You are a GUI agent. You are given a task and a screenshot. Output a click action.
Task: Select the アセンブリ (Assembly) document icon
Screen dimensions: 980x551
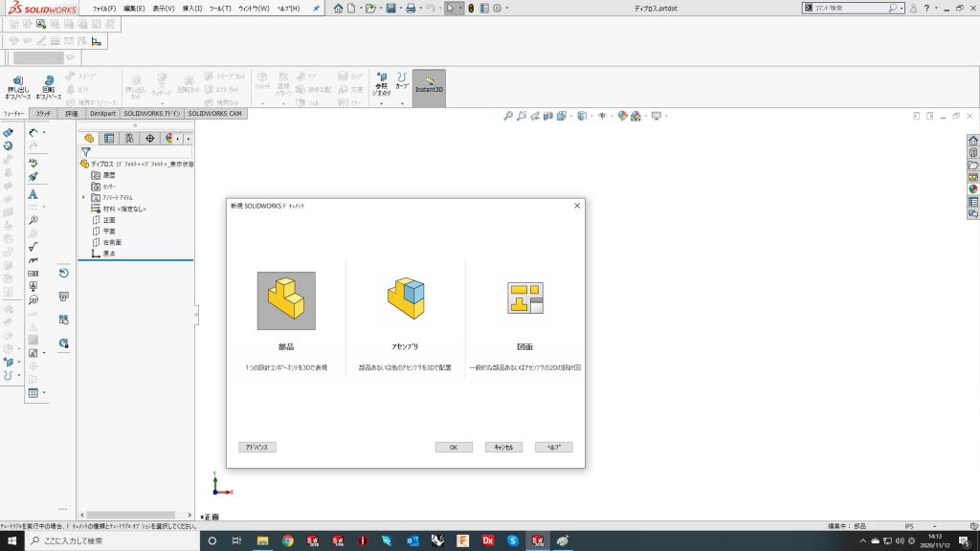pos(406,299)
